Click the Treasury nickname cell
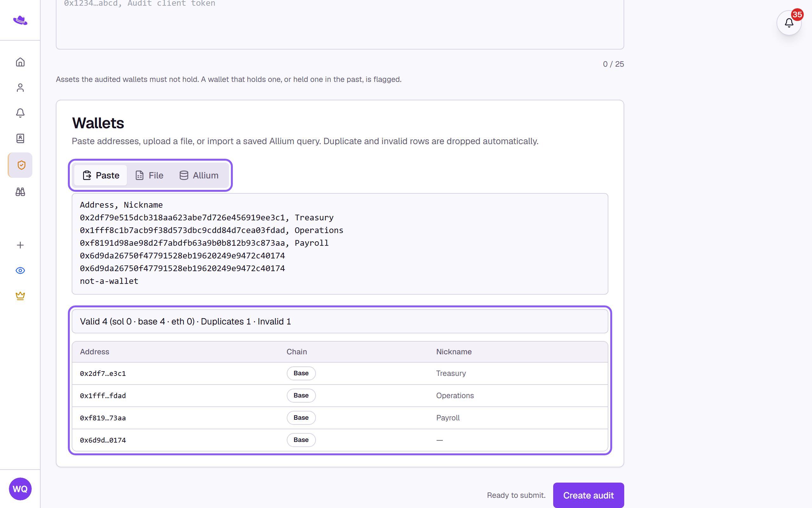This screenshot has width=812, height=508. pyautogui.click(x=451, y=373)
